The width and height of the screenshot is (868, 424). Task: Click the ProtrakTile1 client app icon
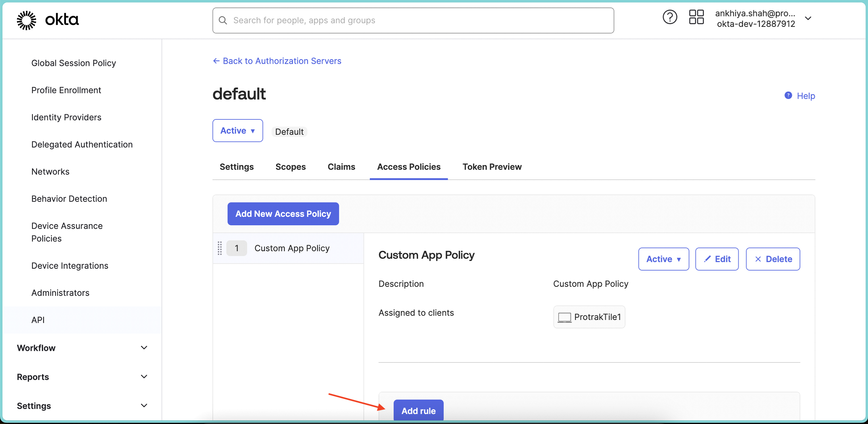click(564, 317)
